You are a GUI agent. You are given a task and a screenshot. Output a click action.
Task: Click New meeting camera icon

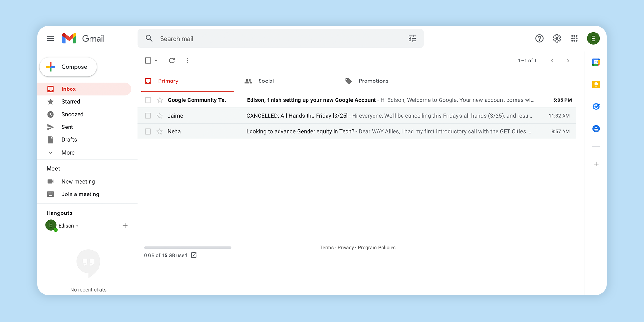pos(51,182)
